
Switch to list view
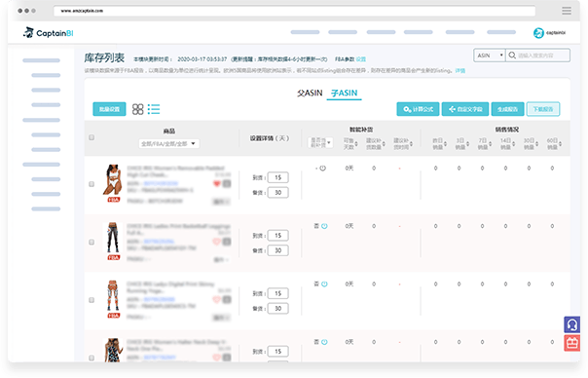tap(154, 109)
